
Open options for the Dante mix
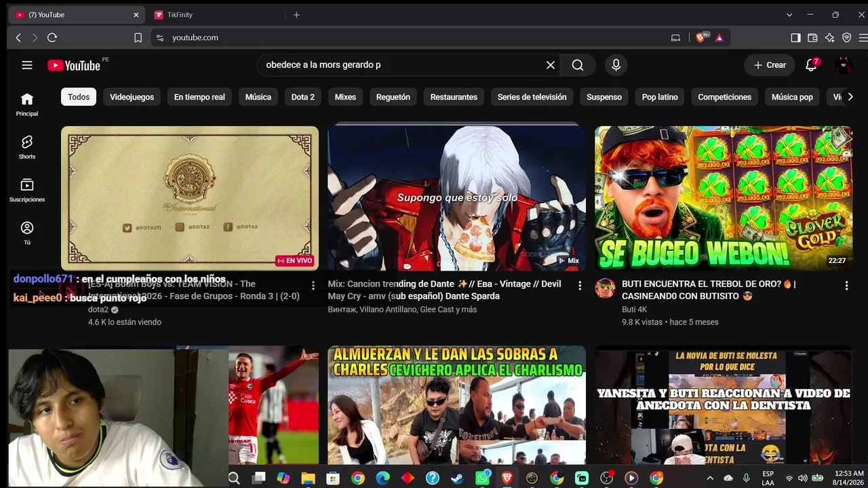[x=580, y=286]
